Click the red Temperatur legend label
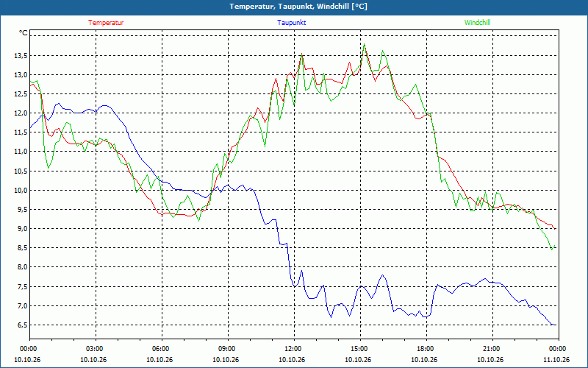Viewport: 588px width, 368px height. 106,23
